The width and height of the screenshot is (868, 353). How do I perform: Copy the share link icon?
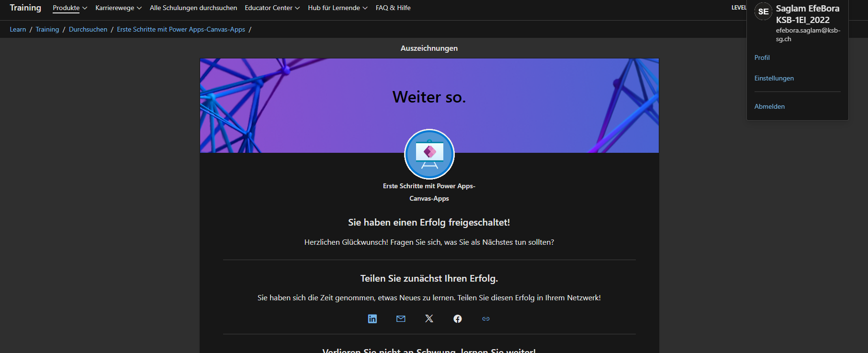point(485,319)
